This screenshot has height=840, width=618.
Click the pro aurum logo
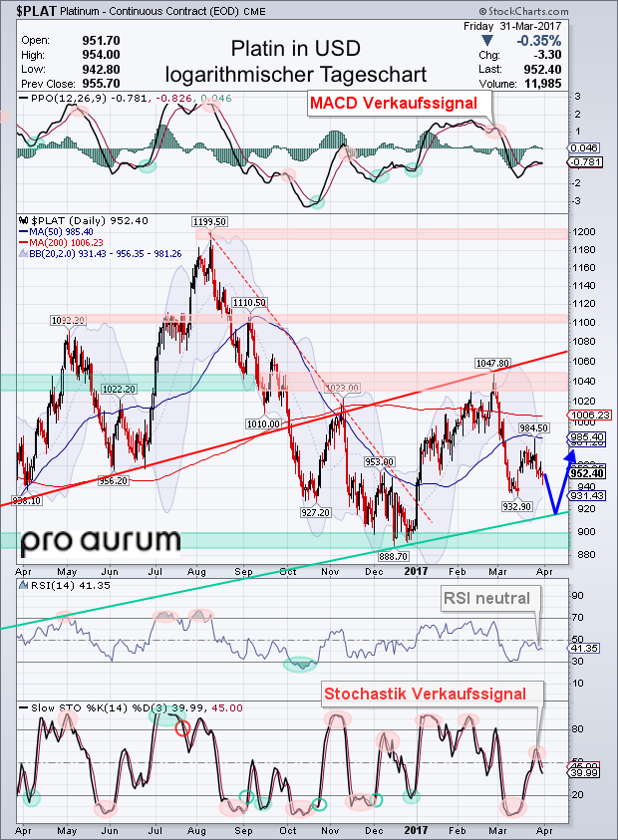coord(101,540)
